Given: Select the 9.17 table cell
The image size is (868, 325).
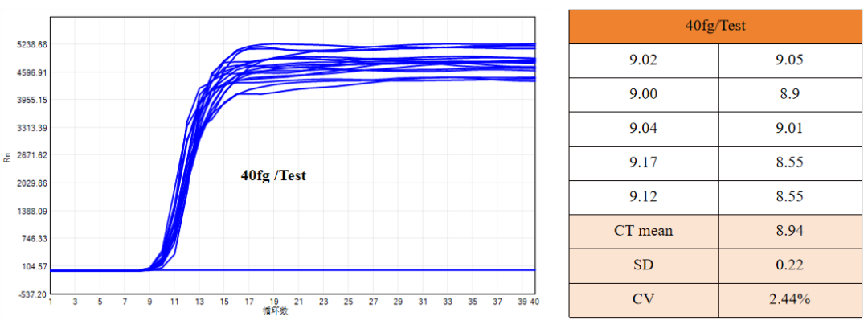Looking at the screenshot, I should click(x=643, y=162).
